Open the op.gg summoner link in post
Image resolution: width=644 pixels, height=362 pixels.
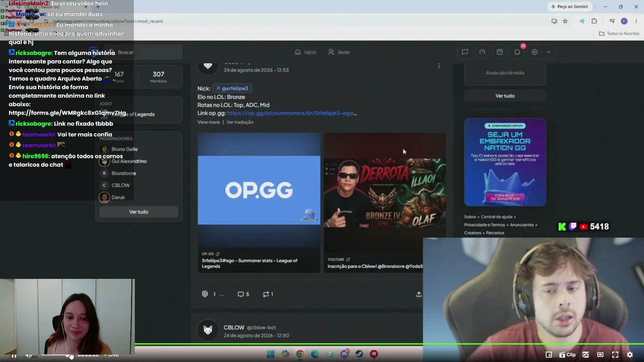292,113
